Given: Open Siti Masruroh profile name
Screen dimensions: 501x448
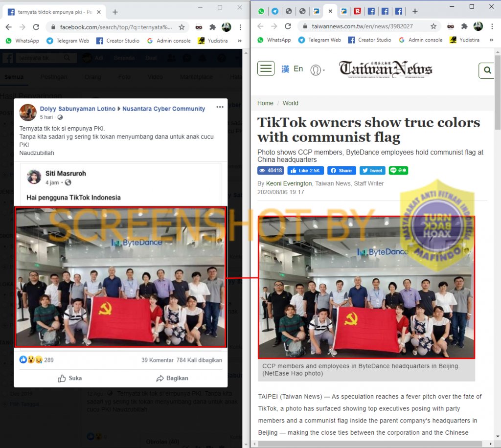Looking at the screenshot, I should click(x=66, y=174).
